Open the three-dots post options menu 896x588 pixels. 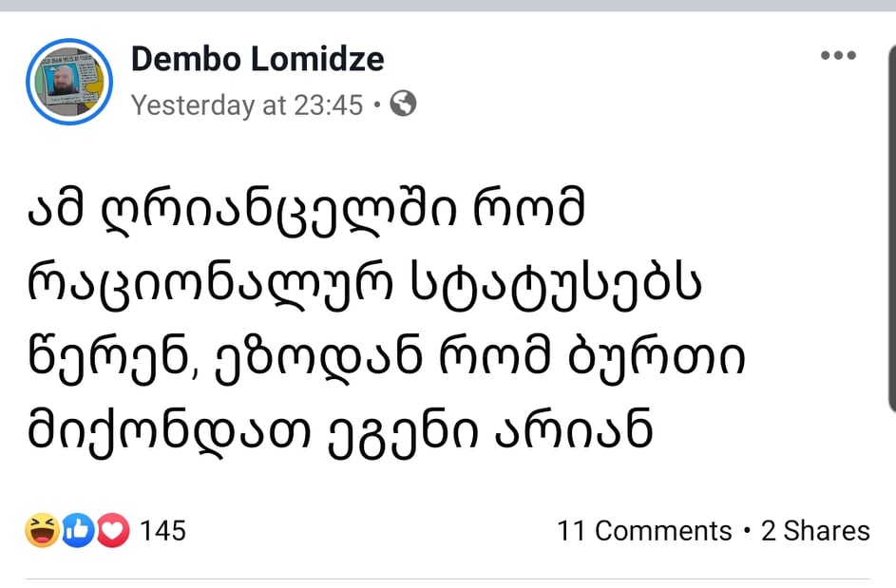coord(837,56)
